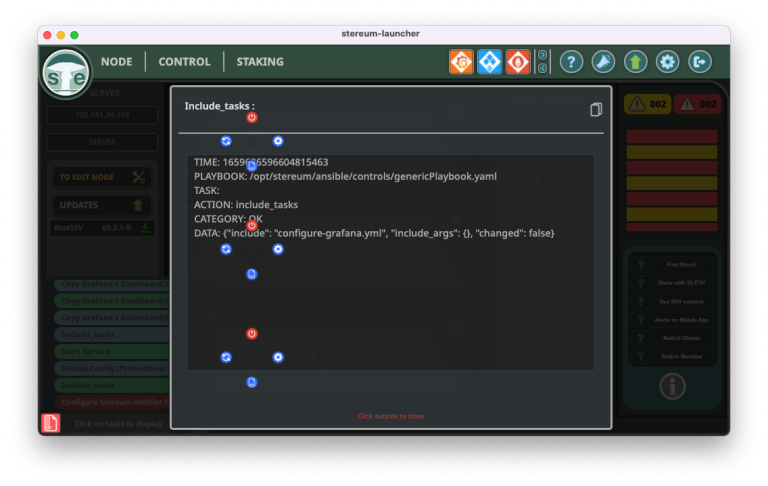
Task: Open the red Prometheus flame icon
Action: coord(518,62)
